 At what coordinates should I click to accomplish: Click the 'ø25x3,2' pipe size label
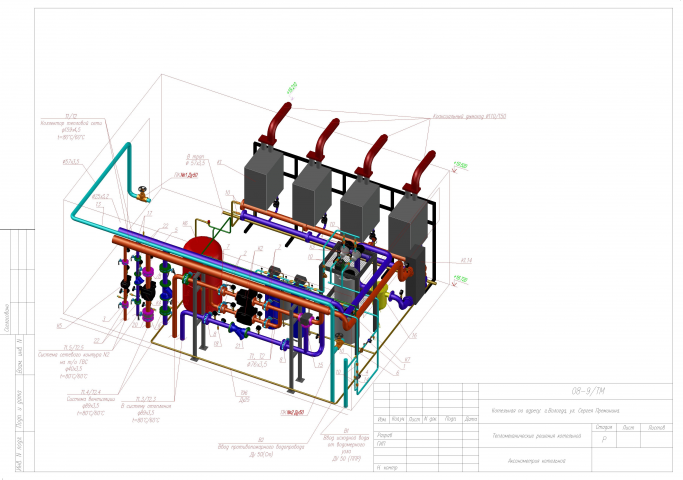pos(101,197)
